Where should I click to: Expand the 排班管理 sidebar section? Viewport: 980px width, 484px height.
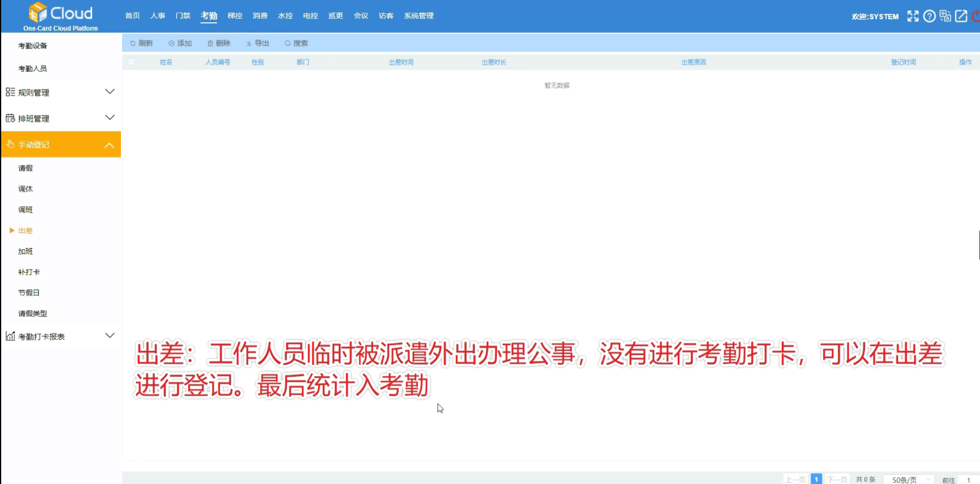[x=60, y=118]
